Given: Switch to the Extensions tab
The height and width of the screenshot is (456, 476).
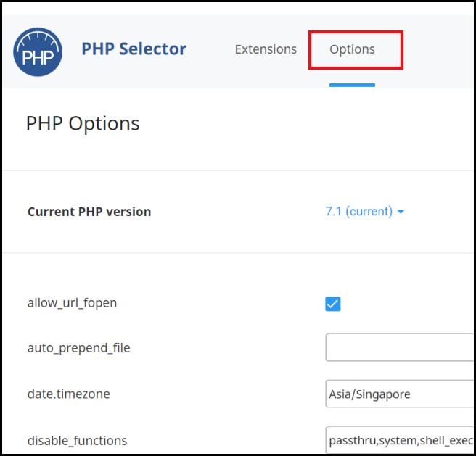Looking at the screenshot, I should 266,49.
